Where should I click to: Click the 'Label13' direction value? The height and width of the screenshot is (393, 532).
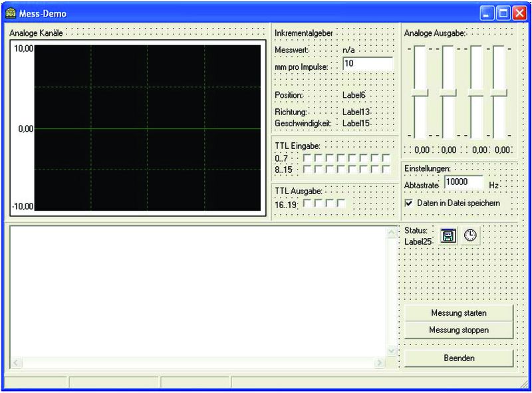(356, 112)
